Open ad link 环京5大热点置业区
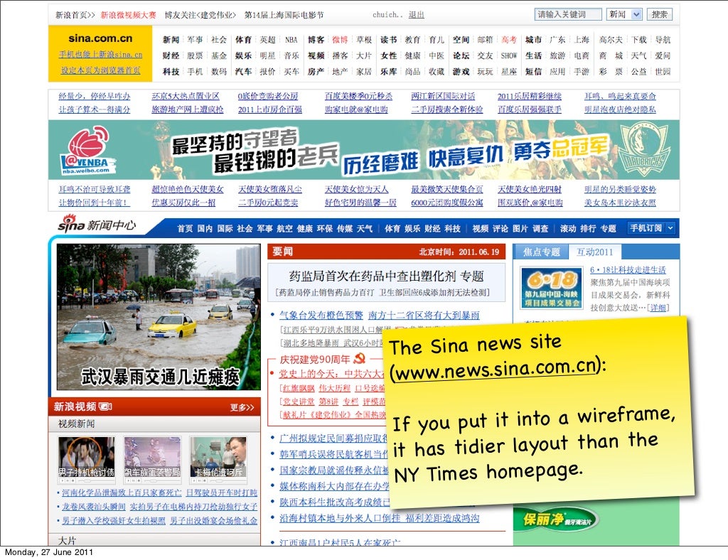The height and width of the screenshot is (560, 728). pyautogui.click(x=186, y=96)
